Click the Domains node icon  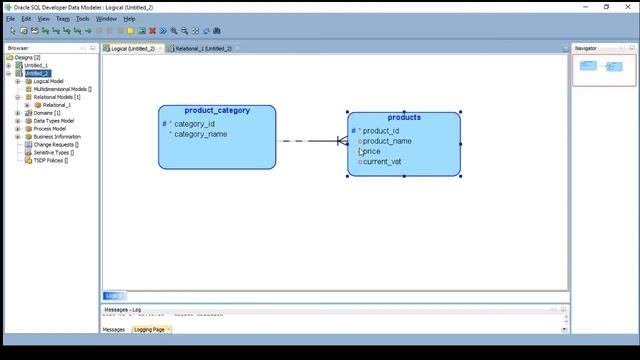29,113
